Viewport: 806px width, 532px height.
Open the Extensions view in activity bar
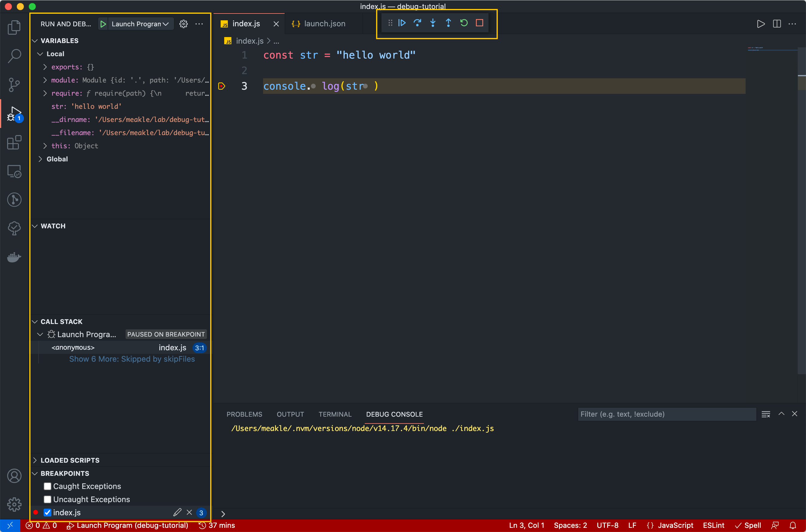[x=14, y=143]
